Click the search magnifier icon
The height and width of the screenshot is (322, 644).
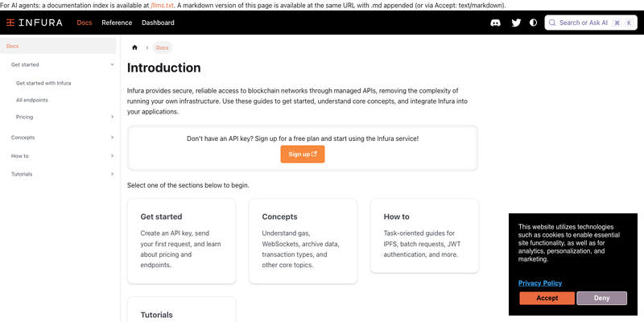[552, 23]
